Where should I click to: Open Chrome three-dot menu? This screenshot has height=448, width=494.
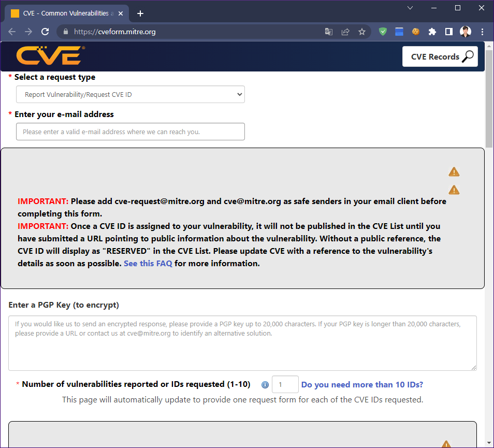[482, 32]
